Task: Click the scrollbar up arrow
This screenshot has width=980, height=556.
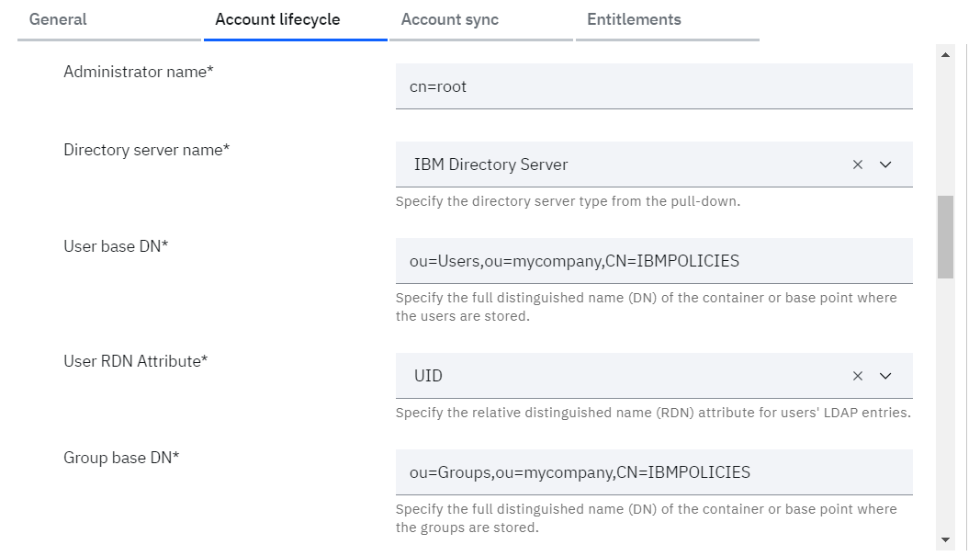Action: coord(945,55)
